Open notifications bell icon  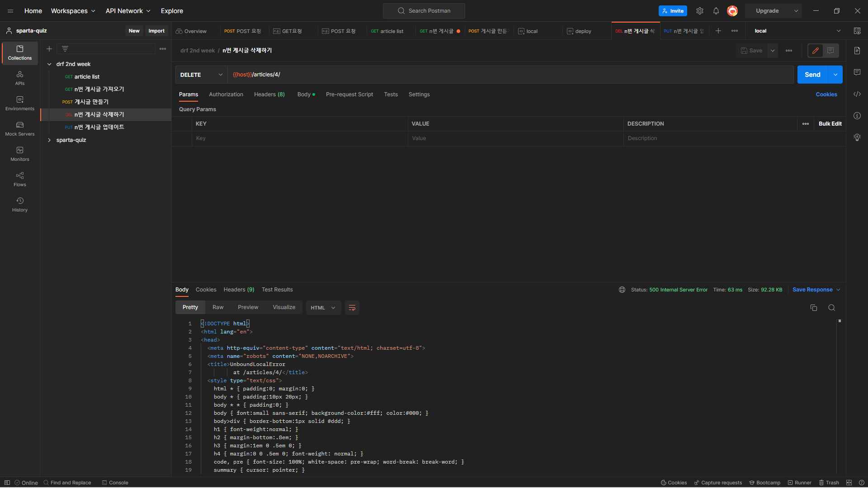[716, 11]
